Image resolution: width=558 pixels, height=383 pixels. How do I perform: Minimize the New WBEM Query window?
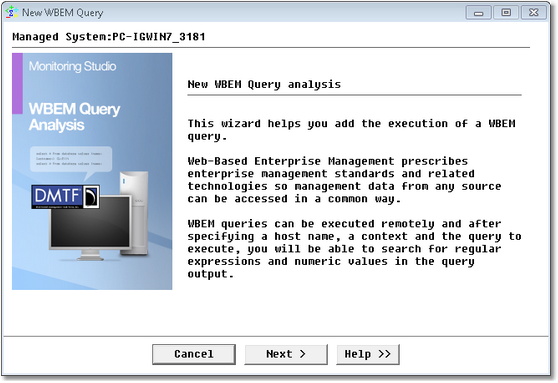click(479, 12)
